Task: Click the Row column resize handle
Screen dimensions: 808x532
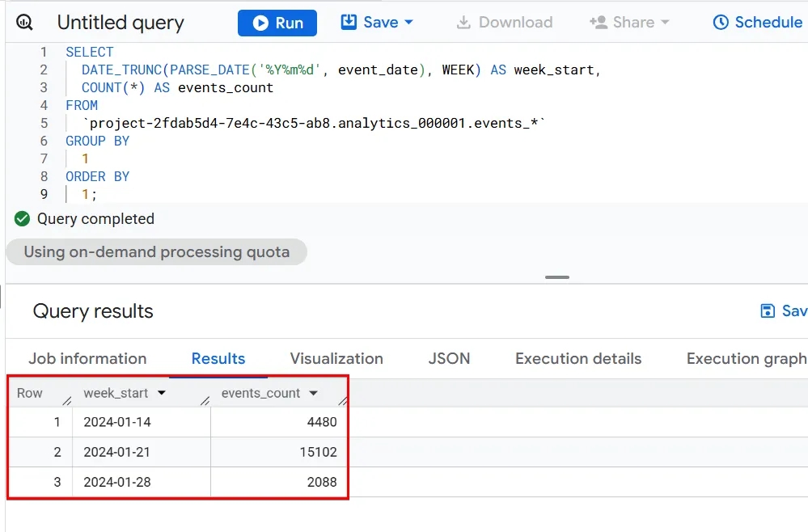Action: point(67,400)
